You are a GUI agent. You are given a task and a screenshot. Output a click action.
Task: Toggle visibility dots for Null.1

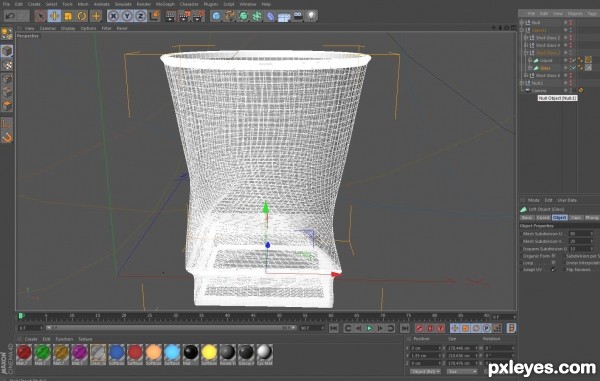[x=571, y=83]
